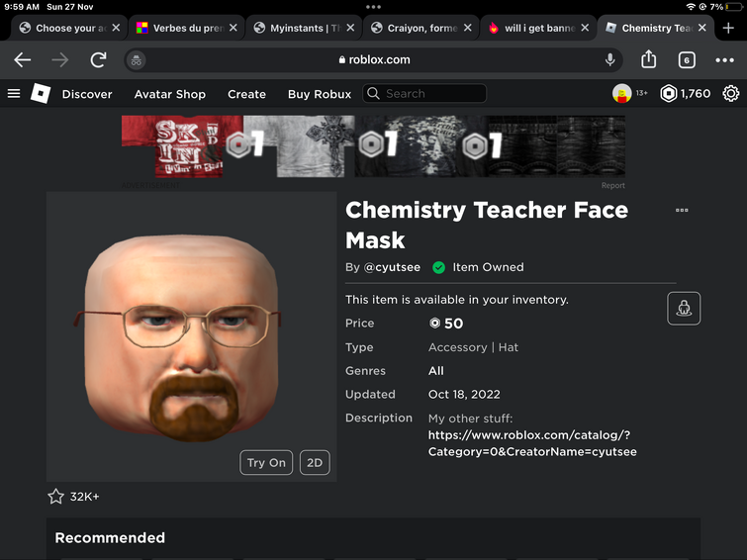
Task: Click the mask 3D preview image
Action: click(x=192, y=336)
